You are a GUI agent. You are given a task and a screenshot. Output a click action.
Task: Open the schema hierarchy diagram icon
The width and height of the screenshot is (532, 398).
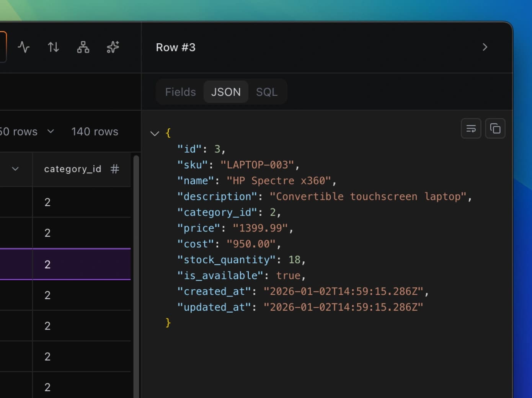pyautogui.click(x=83, y=47)
